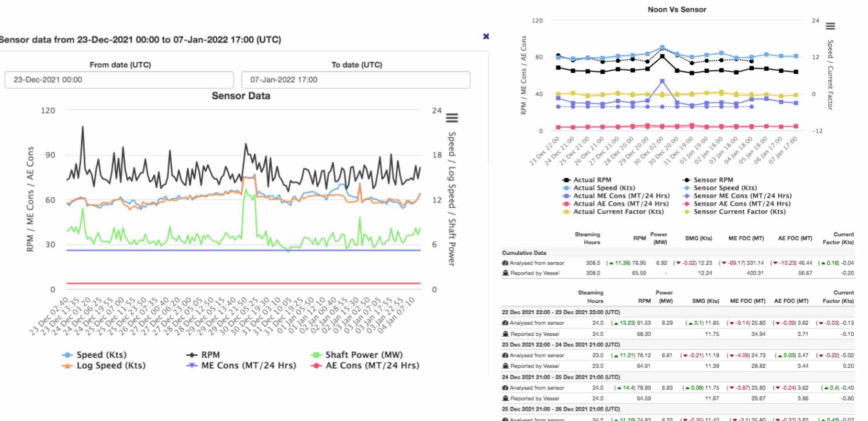Viewport: 868px width, 421px height.
Task: Click the From date (UTC) input field
Action: pos(119,80)
